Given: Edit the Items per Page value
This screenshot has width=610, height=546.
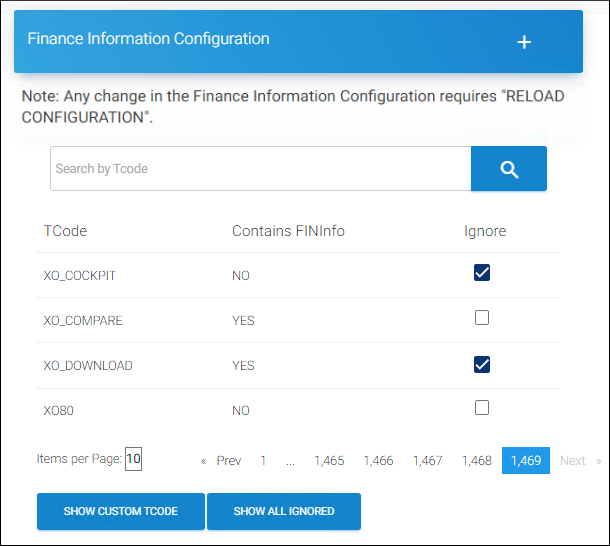Looking at the screenshot, I should pos(134,459).
